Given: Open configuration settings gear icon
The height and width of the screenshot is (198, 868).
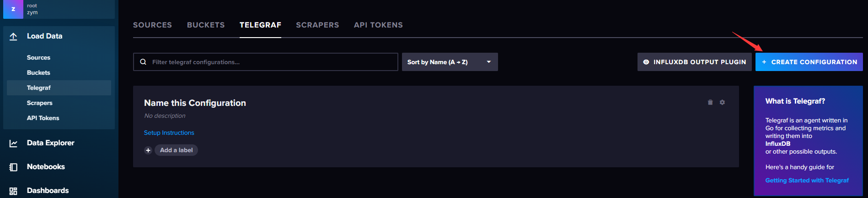Looking at the screenshot, I should pyautogui.click(x=722, y=102).
